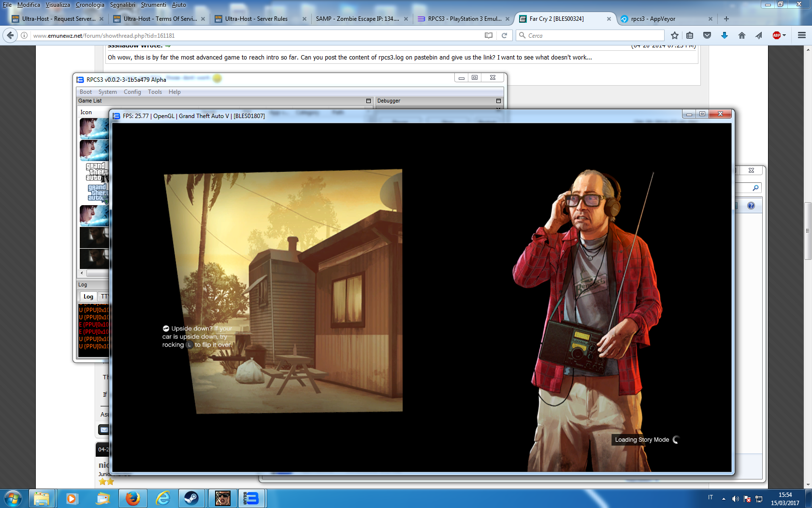The width and height of the screenshot is (812, 508).
Task: Click the send-tab paper plane icon
Action: click(x=759, y=35)
